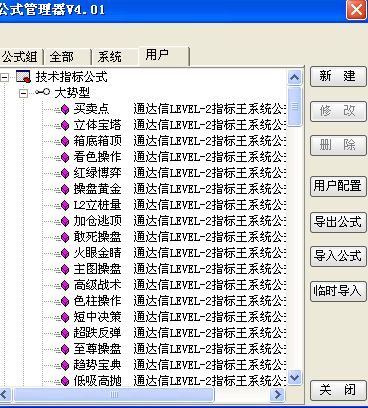Click the cube icon next to 高级战术
Image resolution: width=368 pixels, height=408 pixels.
coord(65,285)
